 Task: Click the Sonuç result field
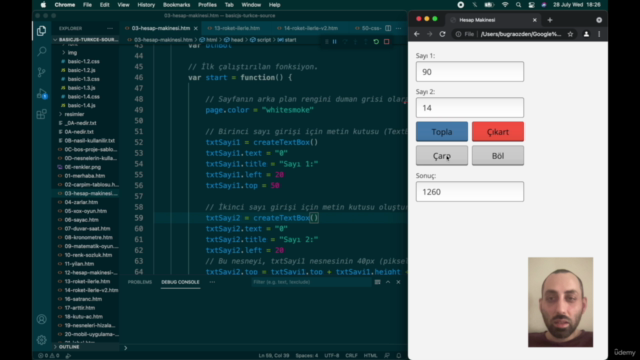click(470, 192)
